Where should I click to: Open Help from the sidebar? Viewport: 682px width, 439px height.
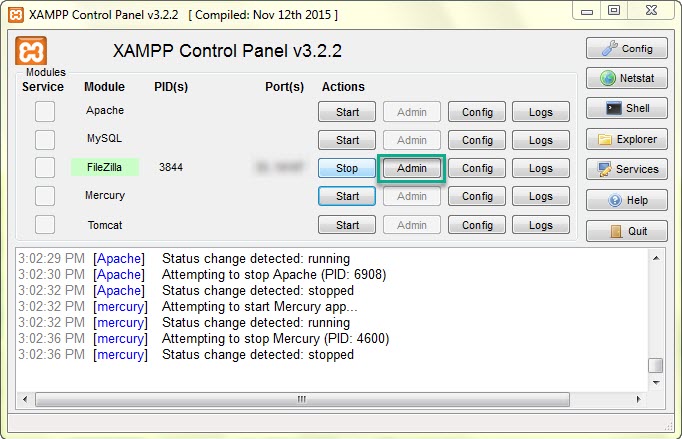point(626,200)
